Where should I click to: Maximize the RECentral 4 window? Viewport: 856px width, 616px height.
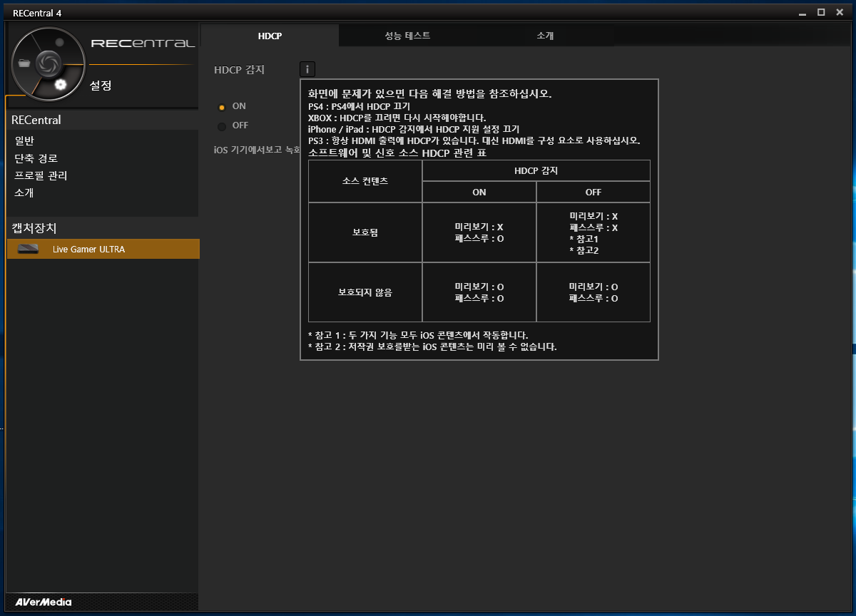[821, 12]
